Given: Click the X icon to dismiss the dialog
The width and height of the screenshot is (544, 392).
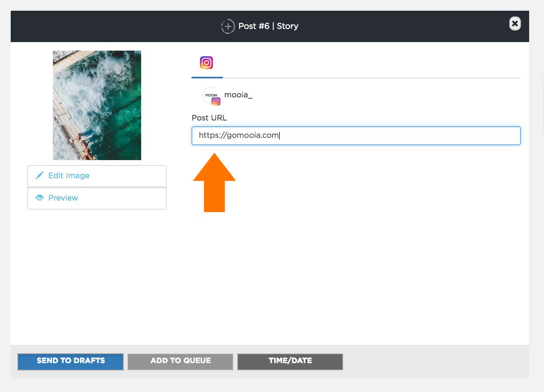Looking at the screenshot, I should point(515,24).
